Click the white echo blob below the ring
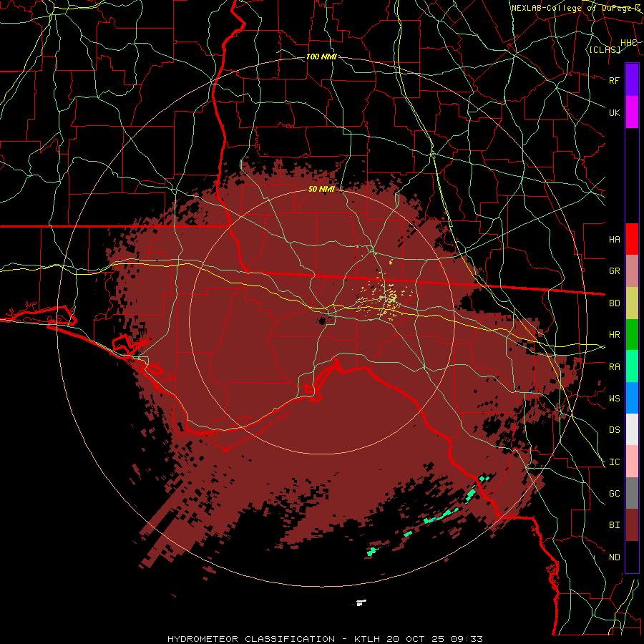This screenshot has height=644, width=644. click(x=361, y=602)
